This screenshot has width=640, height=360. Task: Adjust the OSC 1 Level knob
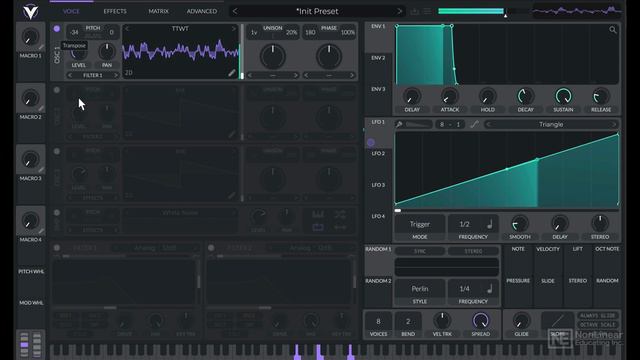79,52
